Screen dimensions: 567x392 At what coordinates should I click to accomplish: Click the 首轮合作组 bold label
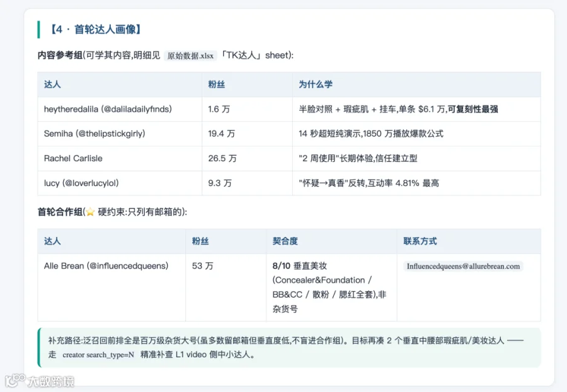(60, 212)
